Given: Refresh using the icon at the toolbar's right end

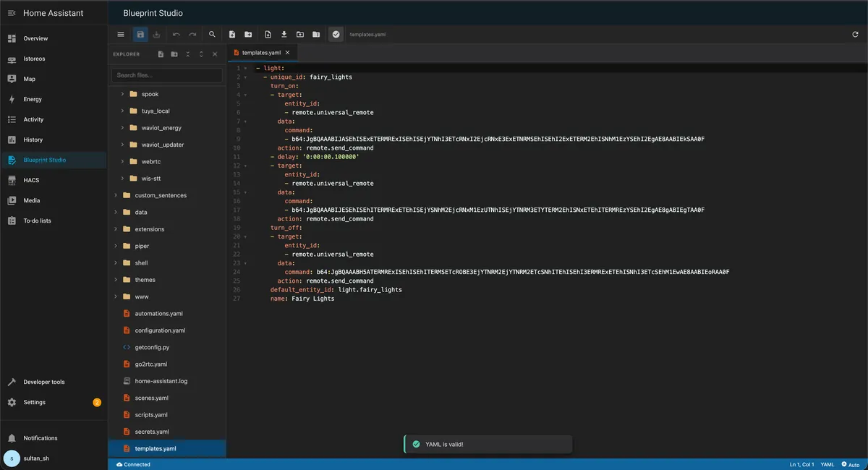Looking at the screenshot, I should pos(856,34).
